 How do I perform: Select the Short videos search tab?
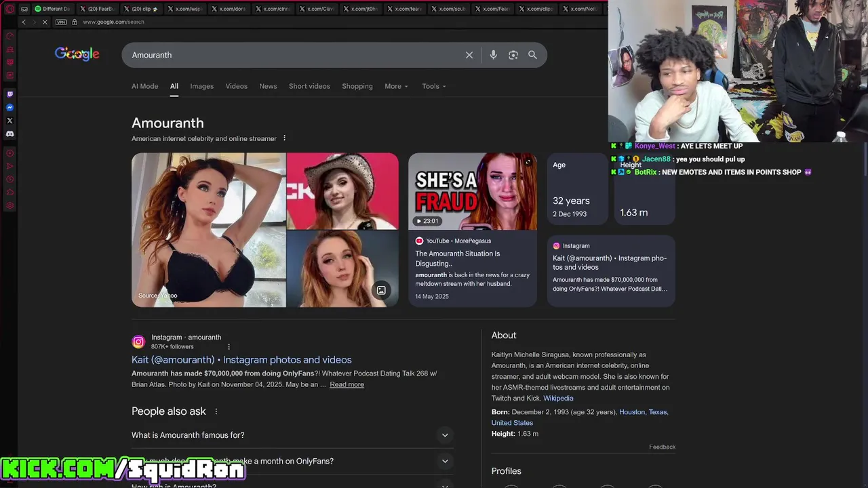click(309, 86)
